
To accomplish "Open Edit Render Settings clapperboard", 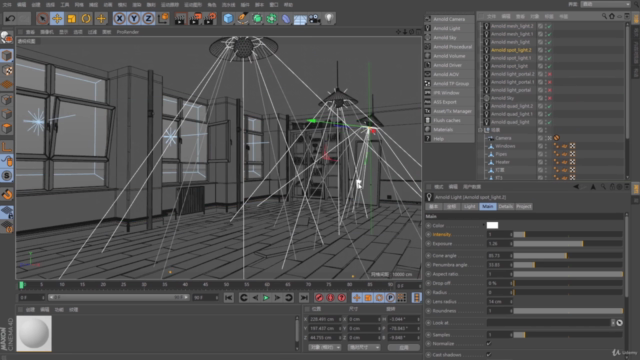I will click(x=210, y=18).
